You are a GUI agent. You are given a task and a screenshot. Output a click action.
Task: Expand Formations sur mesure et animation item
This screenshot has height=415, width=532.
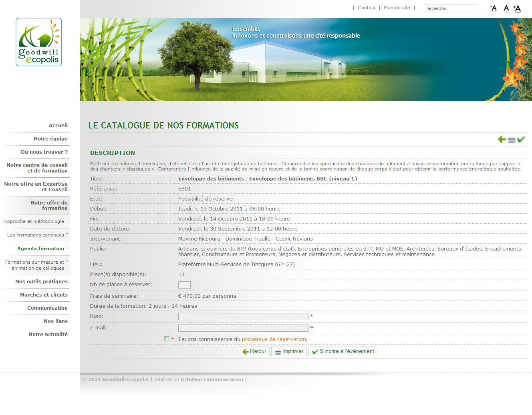point(35,265)
